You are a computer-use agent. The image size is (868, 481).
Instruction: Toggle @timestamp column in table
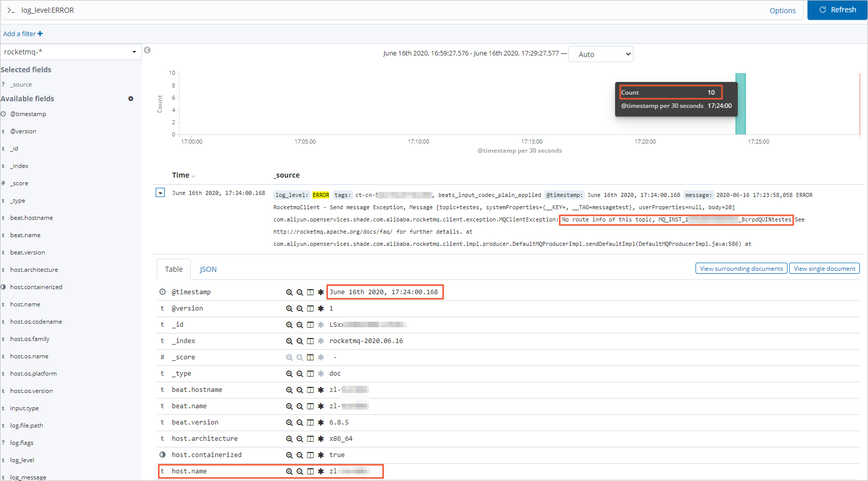point(310,292)
